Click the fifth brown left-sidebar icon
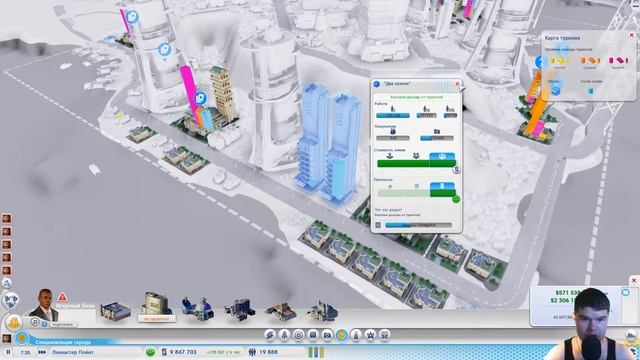 7,271
